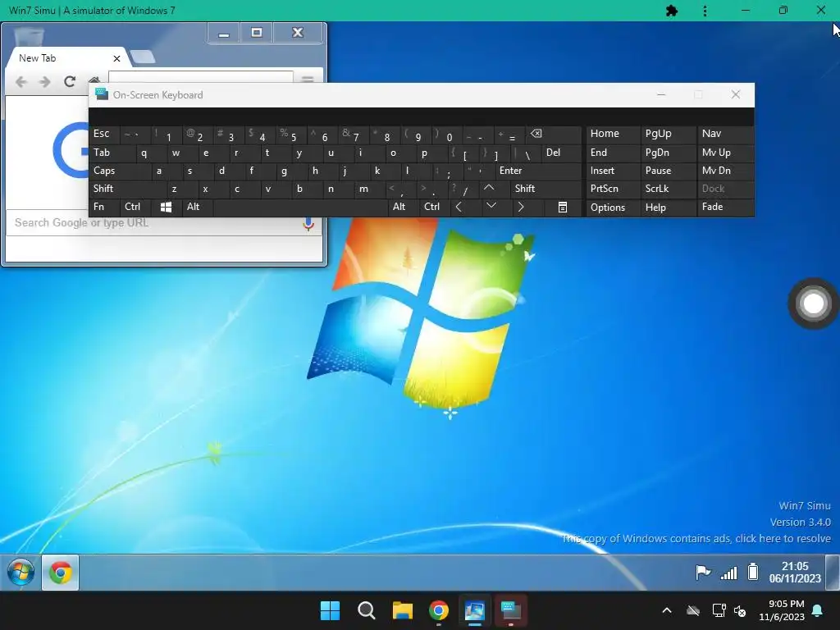The width and height of the screenshot is (840, 630).
Task: Click the floating circular assist button
Action: coord(814,304)
